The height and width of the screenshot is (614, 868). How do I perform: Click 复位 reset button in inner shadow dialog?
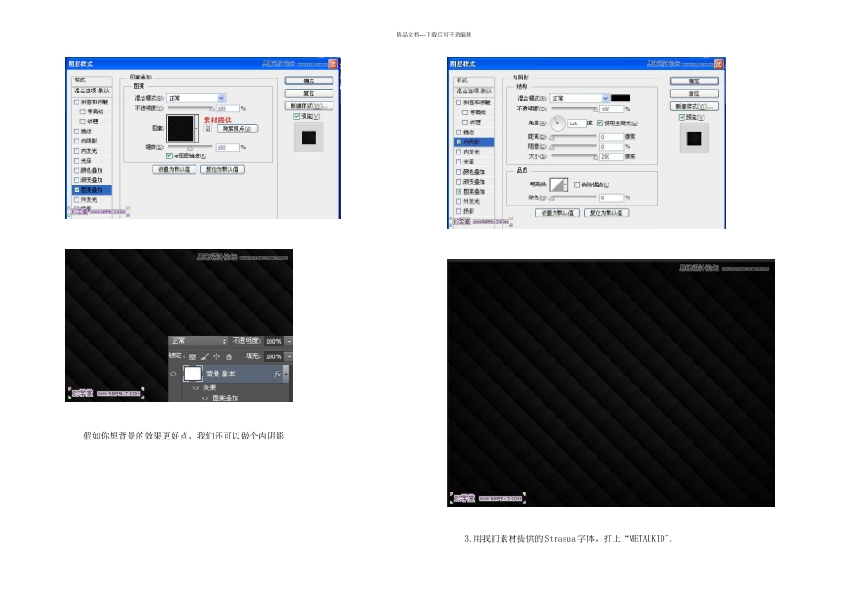point(694,93)
